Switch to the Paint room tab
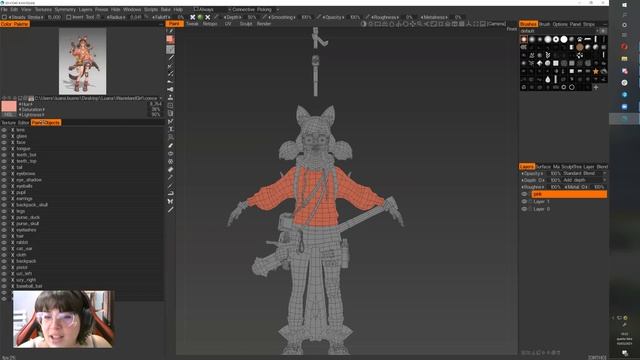 (x=174, y=24)
